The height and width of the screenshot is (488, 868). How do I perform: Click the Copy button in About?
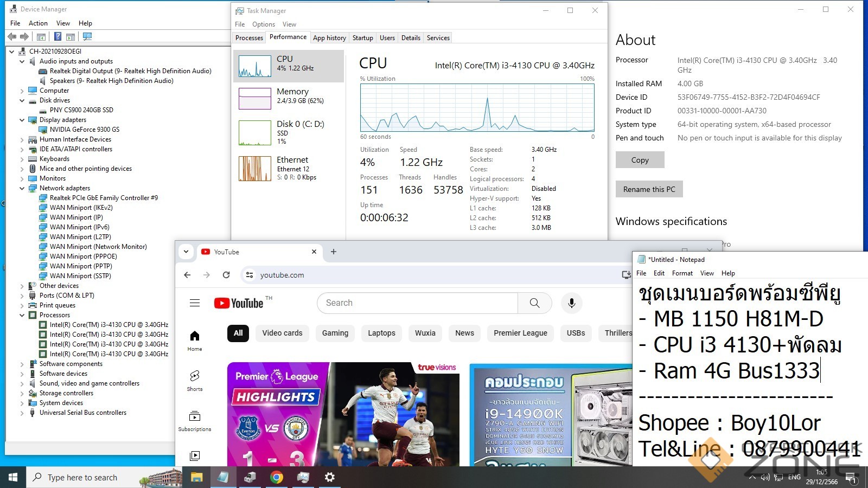[x=640, y=160]
